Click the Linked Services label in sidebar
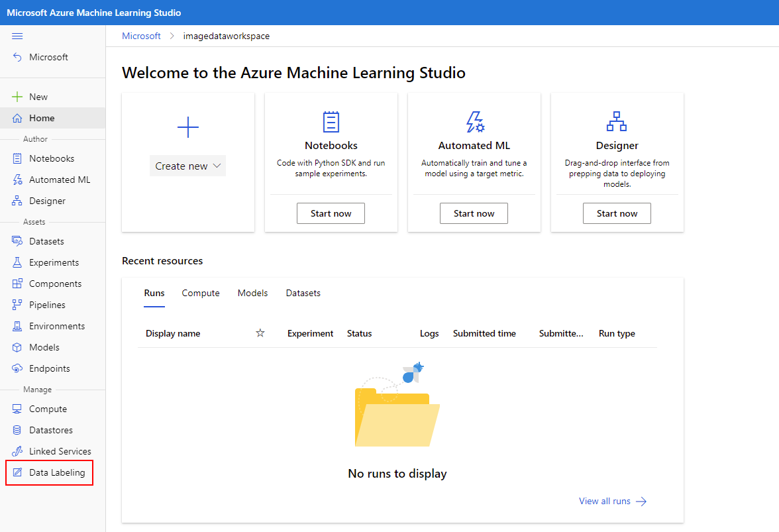The height and width of the screenshot is (532, 779). point(60,451)
